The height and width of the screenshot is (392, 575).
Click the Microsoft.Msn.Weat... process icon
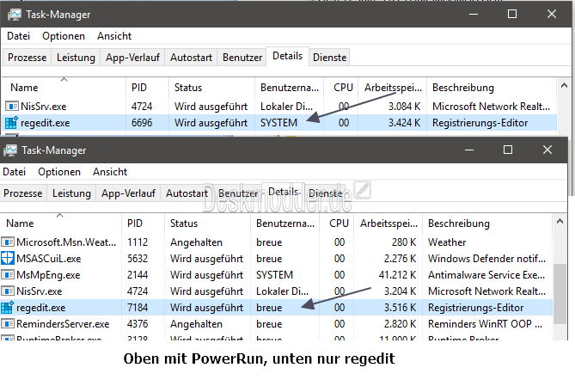click(8, 242)
